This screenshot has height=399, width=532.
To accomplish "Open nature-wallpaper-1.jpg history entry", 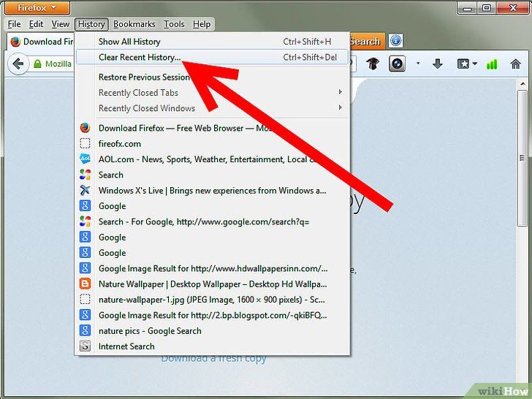I will [x=212, y=300].
